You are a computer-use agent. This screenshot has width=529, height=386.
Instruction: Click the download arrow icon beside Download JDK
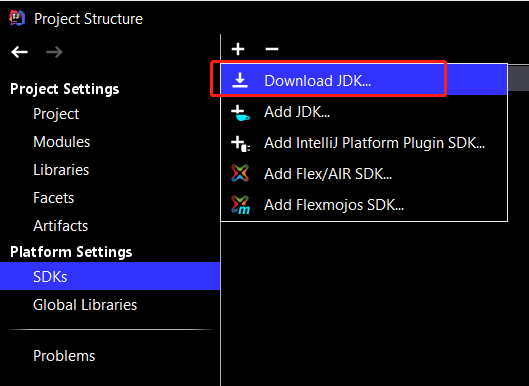pyautogui.click(x=240, y=80)
